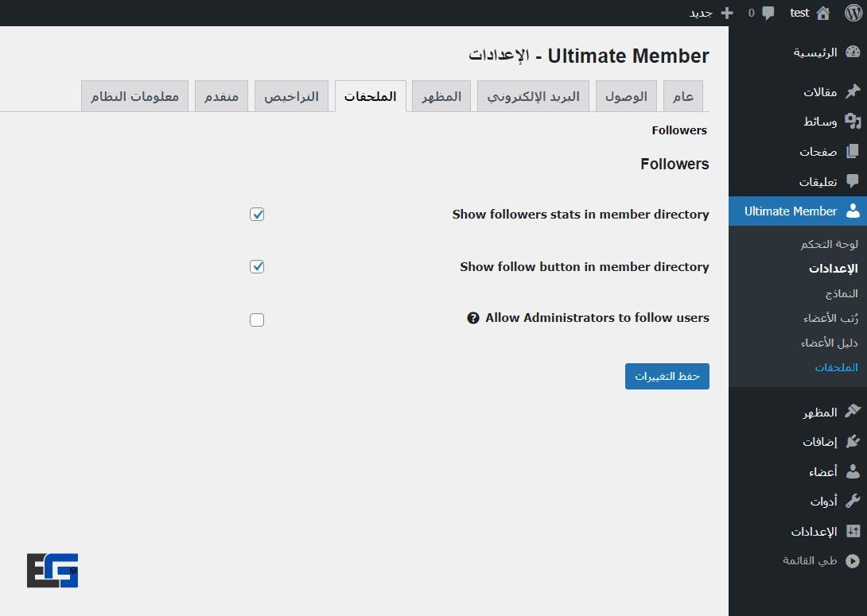The width and height of the screenshot is (867, 616).
Task: Select the Followers subsection link
Action: 679,130
